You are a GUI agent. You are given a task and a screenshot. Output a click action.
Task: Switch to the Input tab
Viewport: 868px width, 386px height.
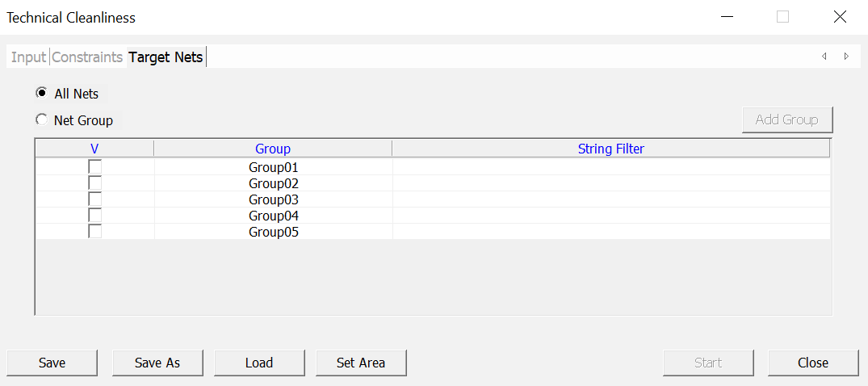(x=28, y=57)
